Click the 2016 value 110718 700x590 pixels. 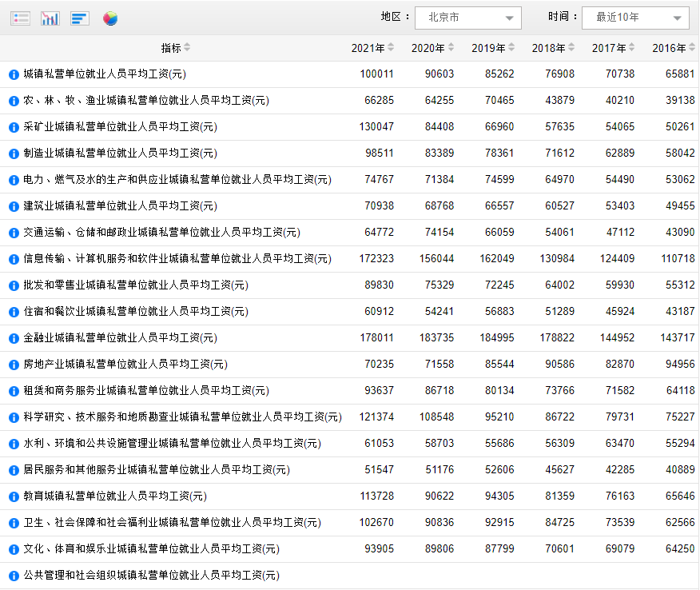[x=678, y=258]
